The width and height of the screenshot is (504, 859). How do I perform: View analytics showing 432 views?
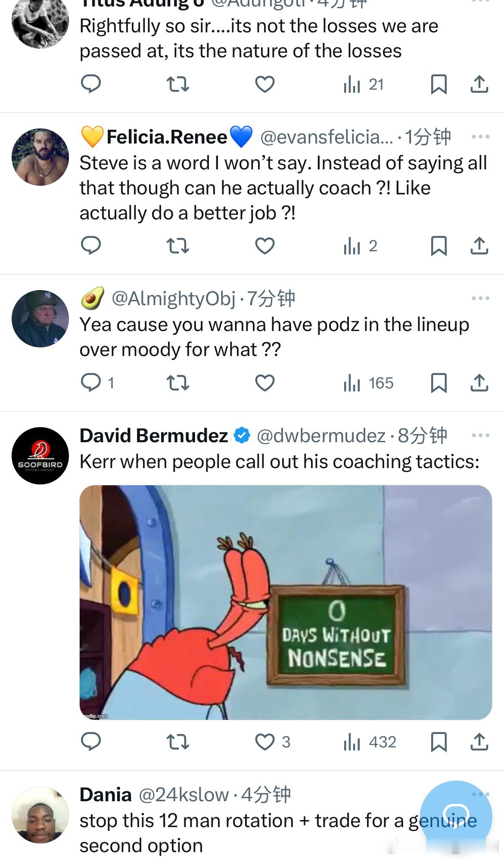click(370, 742)
